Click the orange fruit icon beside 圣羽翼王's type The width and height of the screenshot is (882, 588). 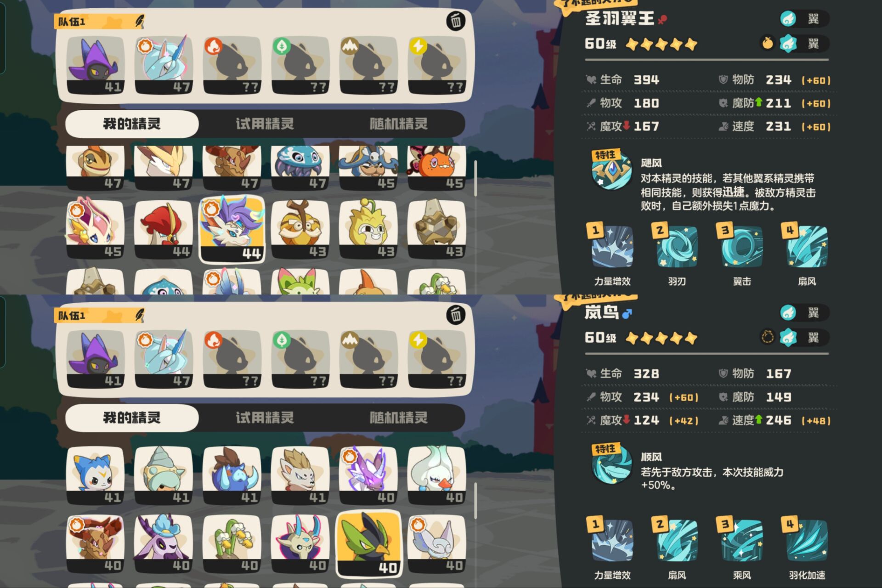pyautogui.click(x=767, y=44)
